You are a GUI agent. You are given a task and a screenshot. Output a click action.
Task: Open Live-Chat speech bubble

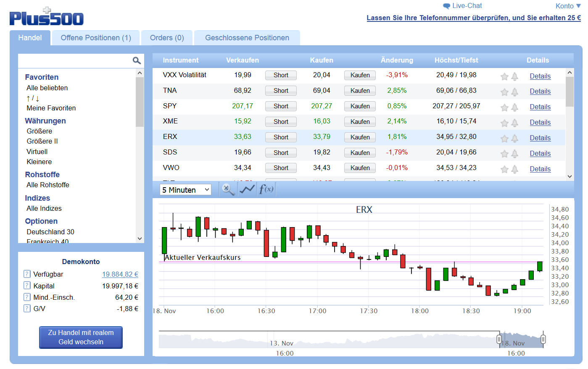(446, 6)
